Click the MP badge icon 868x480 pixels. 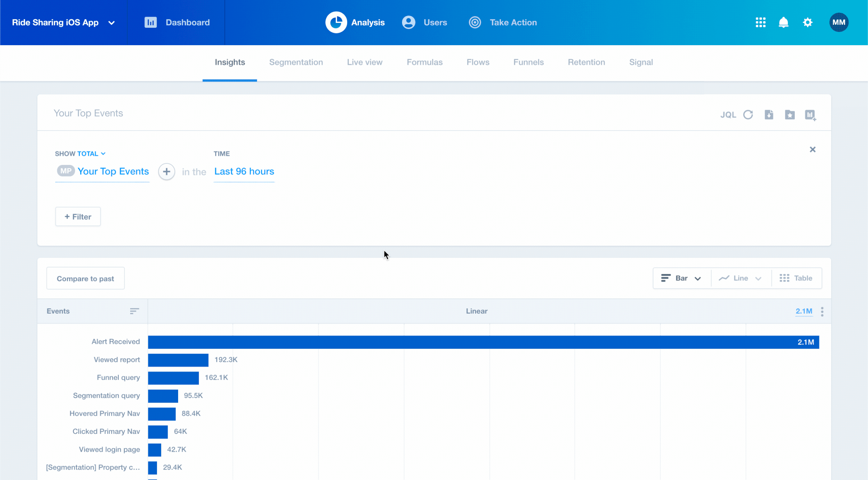pos(66,171)
